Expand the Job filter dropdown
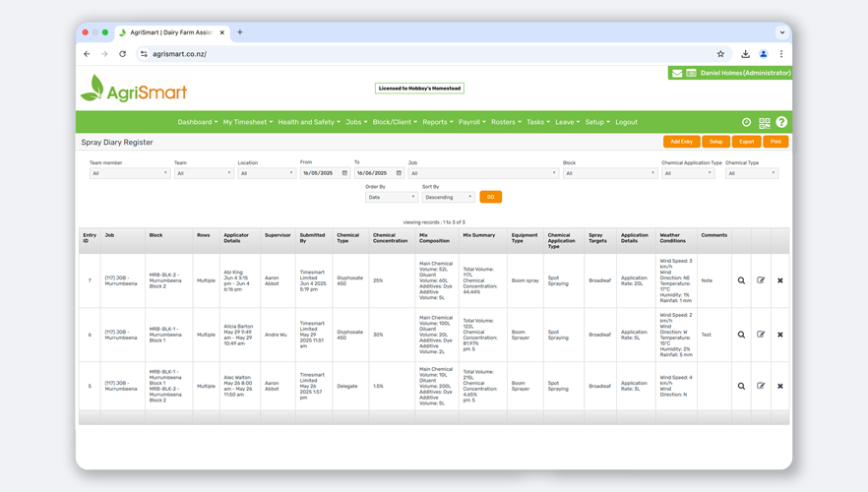The image size is (868, 492). point(482,173)
